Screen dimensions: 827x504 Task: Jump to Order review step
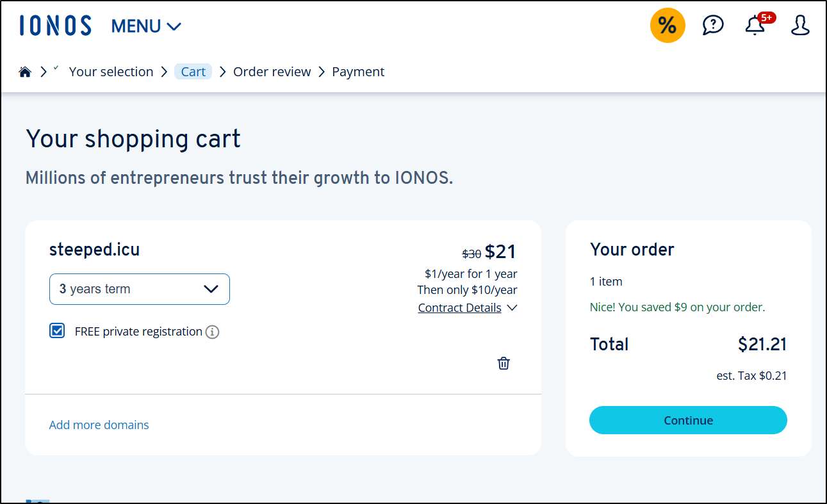272,72
